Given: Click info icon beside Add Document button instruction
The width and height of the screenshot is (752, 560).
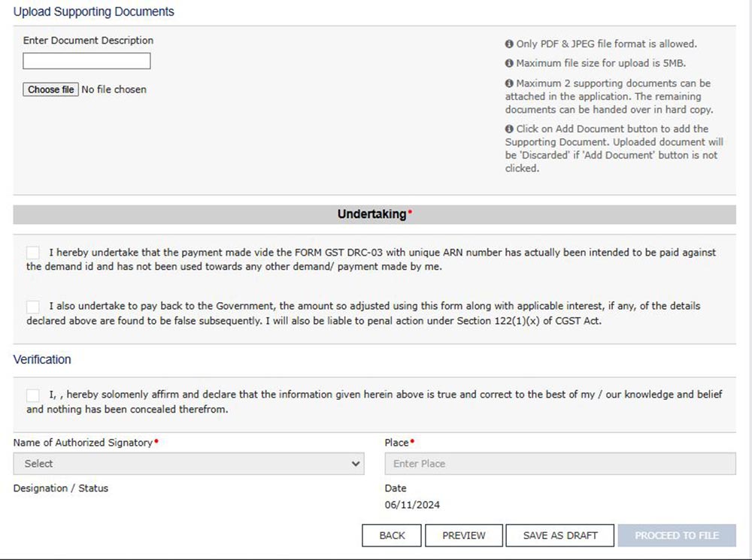Looking at the screenshot, I should 509,129.
